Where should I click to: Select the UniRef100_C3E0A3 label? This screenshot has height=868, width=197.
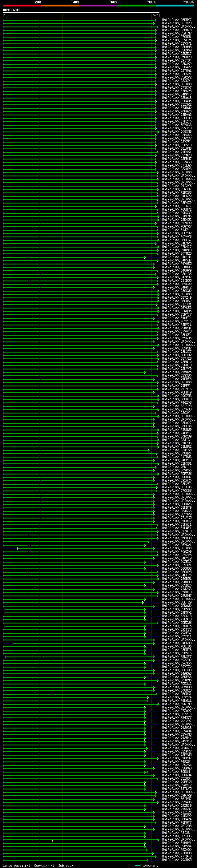177,115
